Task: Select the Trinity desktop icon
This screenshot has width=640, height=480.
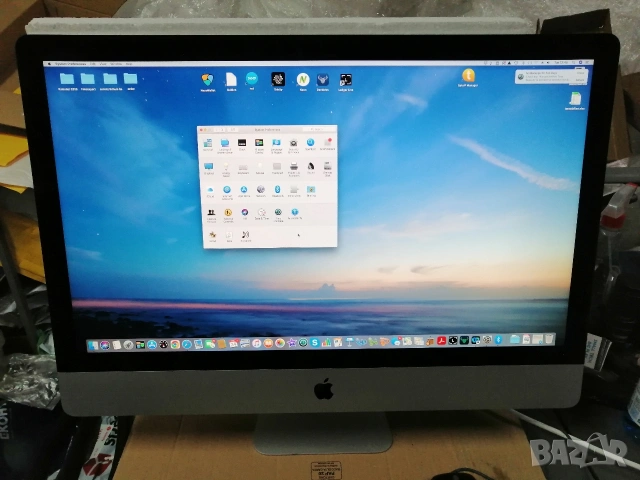Action: pos(278,82)
